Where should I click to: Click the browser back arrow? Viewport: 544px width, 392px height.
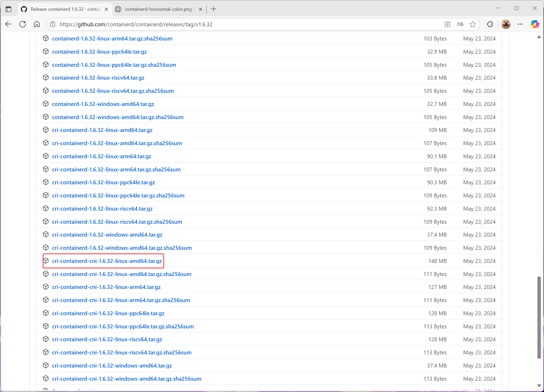pyautogui.click(x=8, y=24)
